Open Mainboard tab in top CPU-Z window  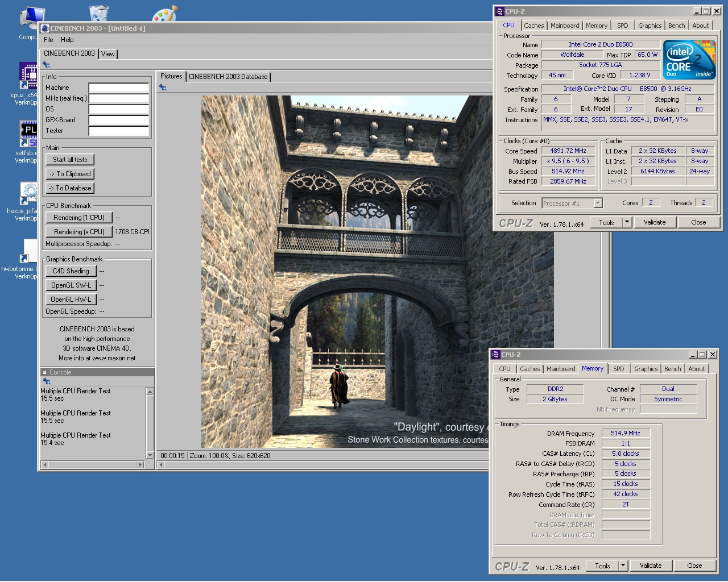click(565, 26)
